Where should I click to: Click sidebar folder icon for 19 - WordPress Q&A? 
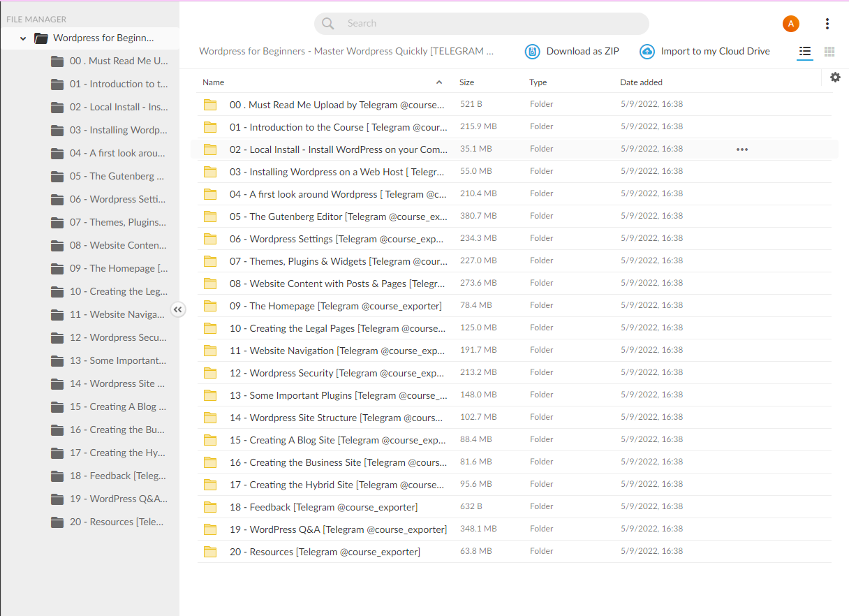click(57, 499)
